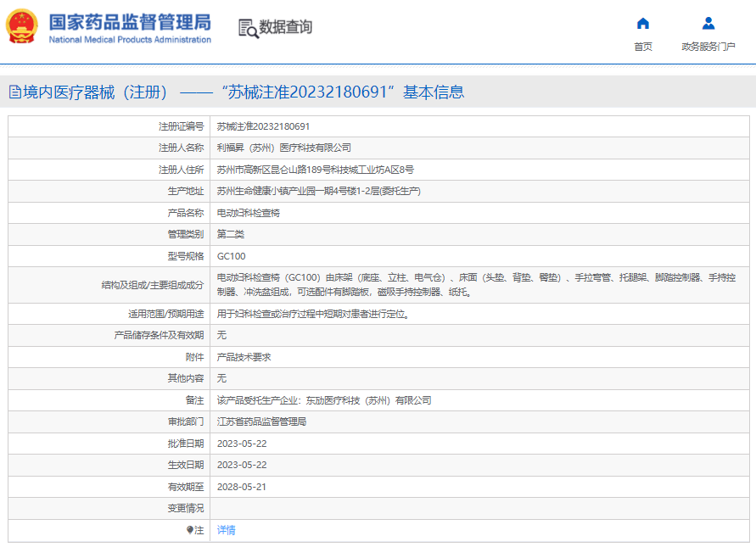Select 无 in 产品储存条件及有效期 row
This screenshot has width=756, height=547.
221,336
